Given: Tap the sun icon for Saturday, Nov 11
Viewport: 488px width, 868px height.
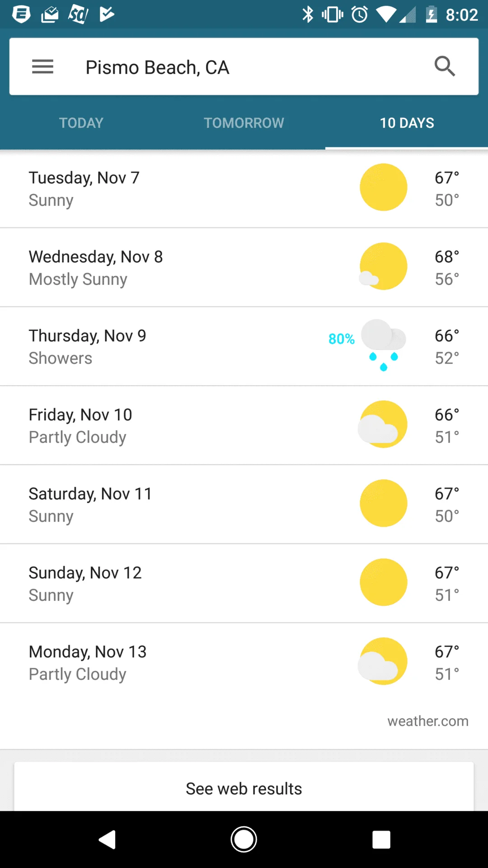Looking at the screenshot, I should (383, 503).
